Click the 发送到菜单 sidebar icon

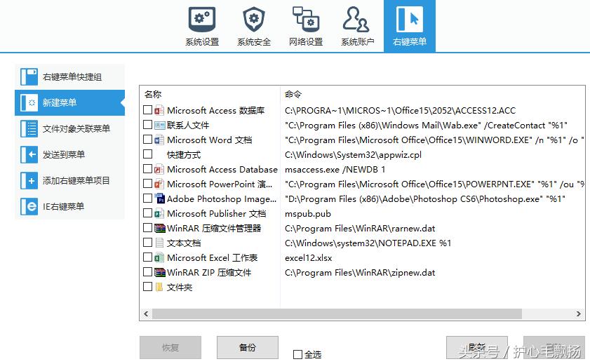point(29,154)
